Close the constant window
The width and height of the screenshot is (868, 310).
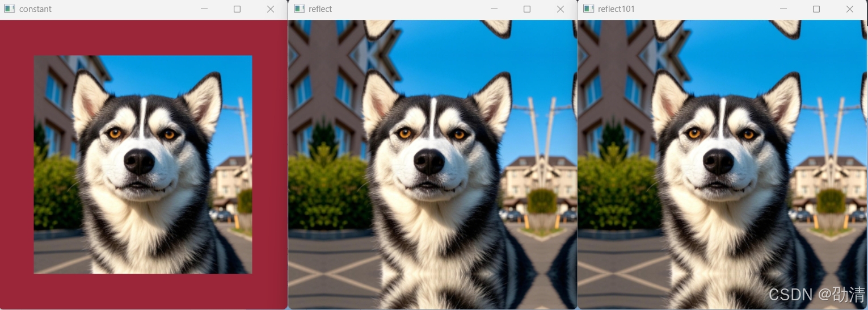pyautogui.click(x=271, y=9)
